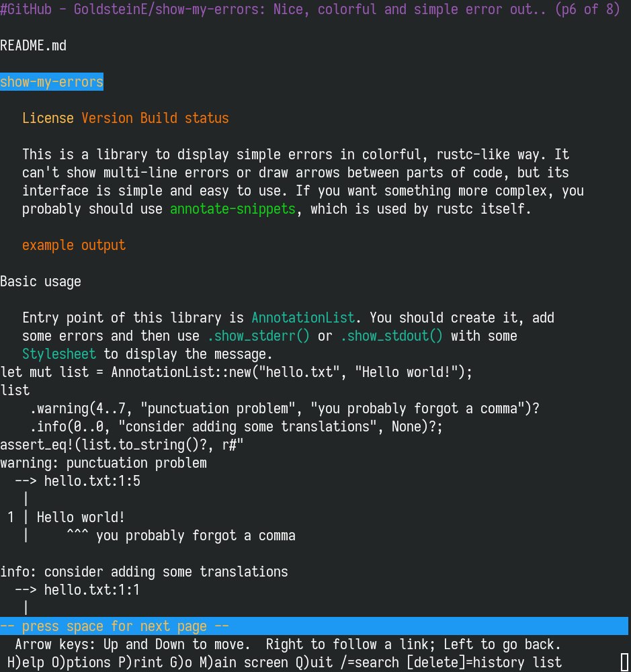This screenshot has width=631, height=672.
Task: Click the '.warning(4..7' code line
Action: point(284,409)
